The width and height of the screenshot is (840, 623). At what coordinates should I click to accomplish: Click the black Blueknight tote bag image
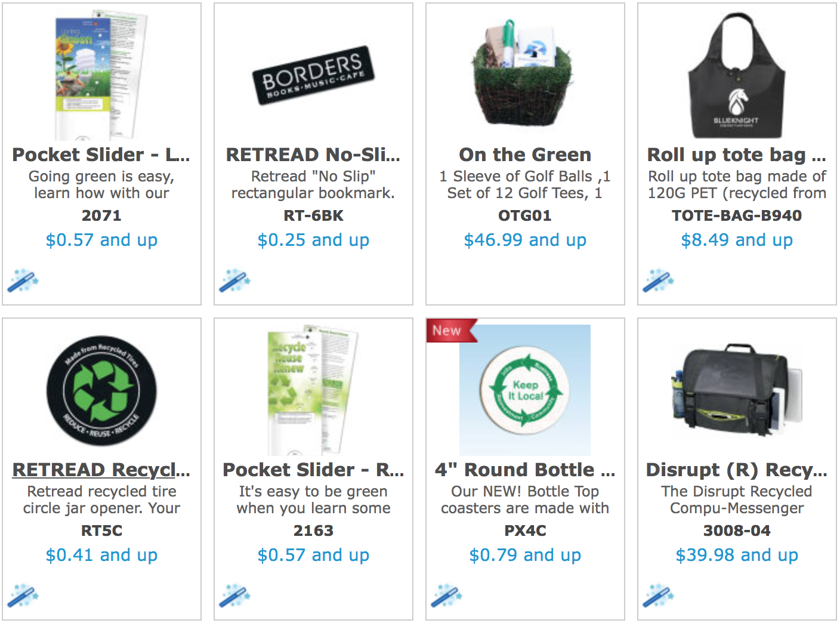(x=737, y=75)
